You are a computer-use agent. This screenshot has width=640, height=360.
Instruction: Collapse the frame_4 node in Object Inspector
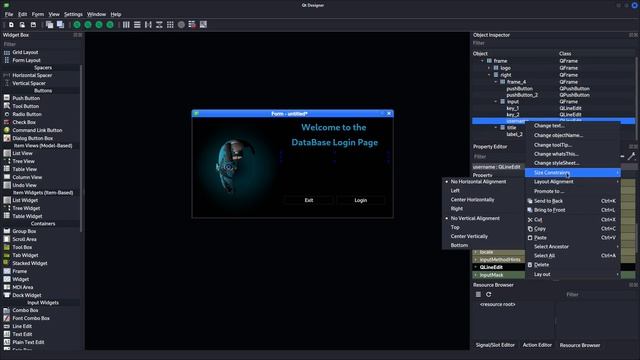coord(496,82)
